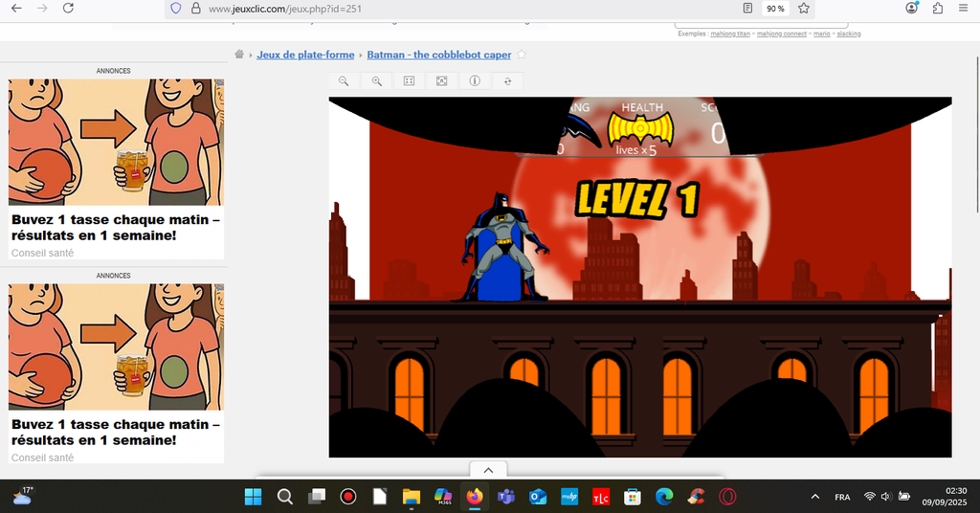Click the zoom out magnifier above the game
Viewport: 980px width, 513px height.
point(344,81)
